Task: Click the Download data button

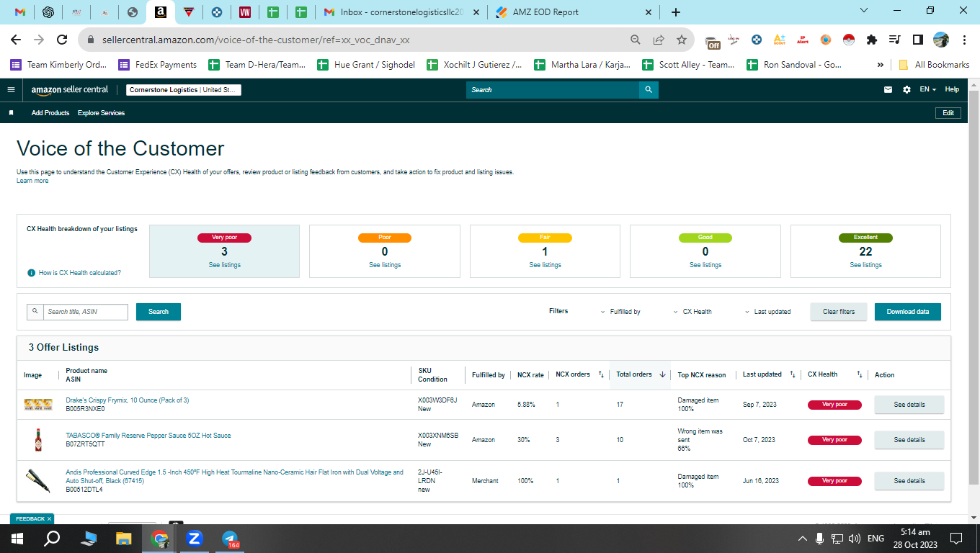Action: 908,312
